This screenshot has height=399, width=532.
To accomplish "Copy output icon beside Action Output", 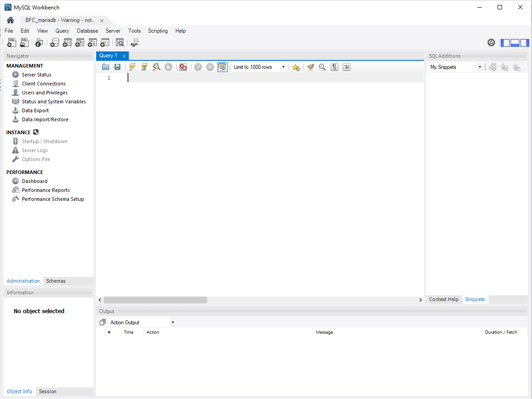I will [103, 323].
